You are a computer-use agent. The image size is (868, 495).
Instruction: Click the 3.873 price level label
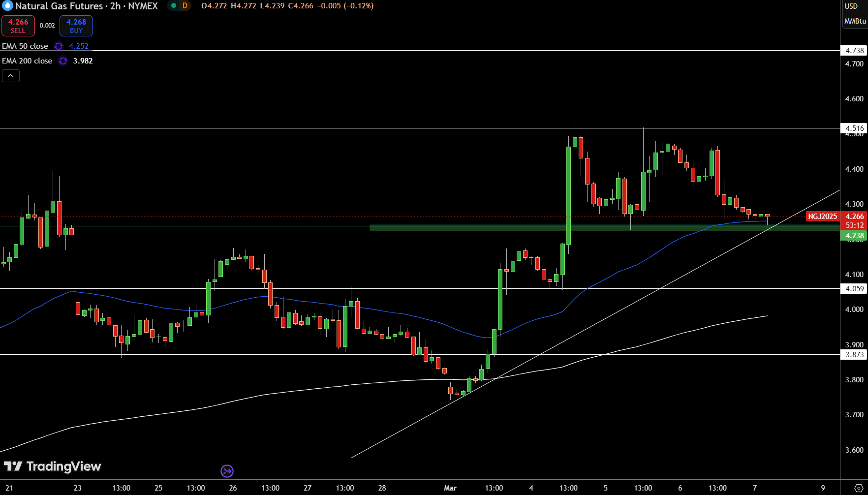pos(854,354)
